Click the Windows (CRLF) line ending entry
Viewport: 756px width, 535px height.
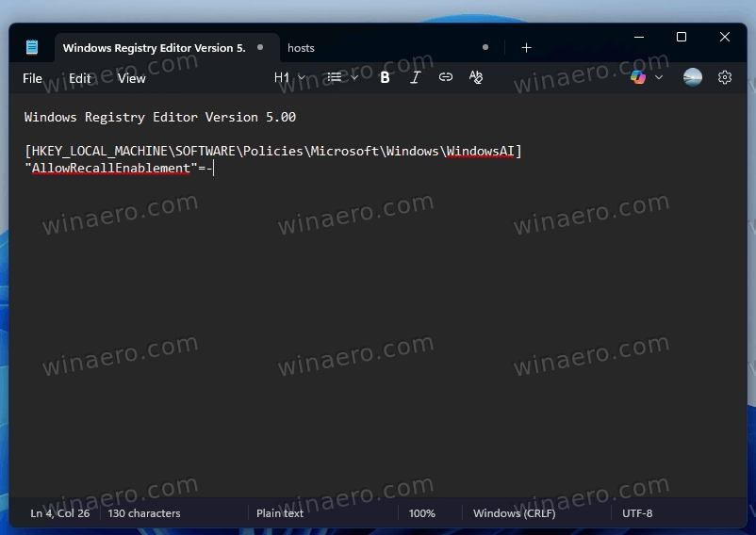(x=514, y=513)
